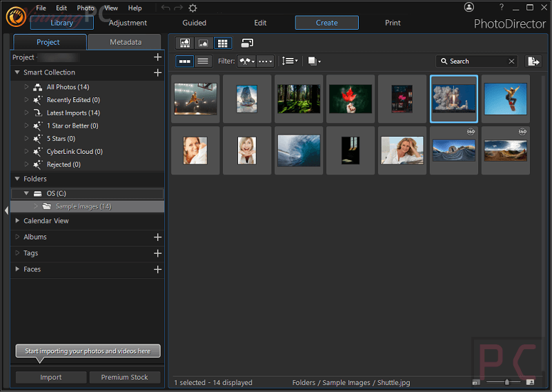552x392 pixels.
Task: Open the stack photos dropdown
Action: coord(315,61)
